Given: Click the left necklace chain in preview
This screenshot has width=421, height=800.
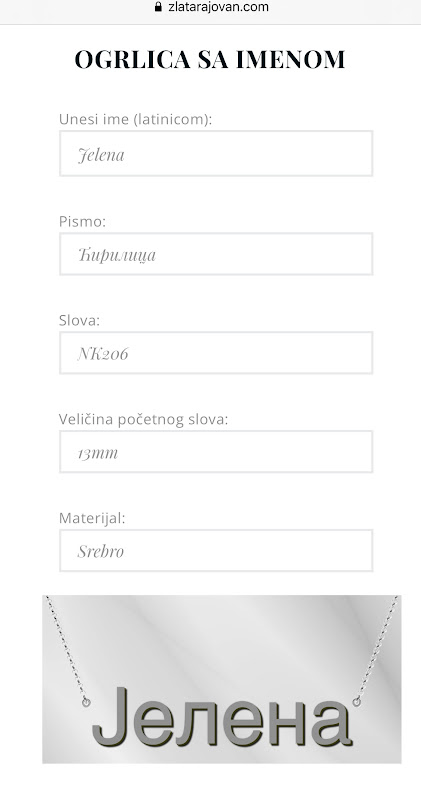Looking at the screenshot, I should click(65, 647).
